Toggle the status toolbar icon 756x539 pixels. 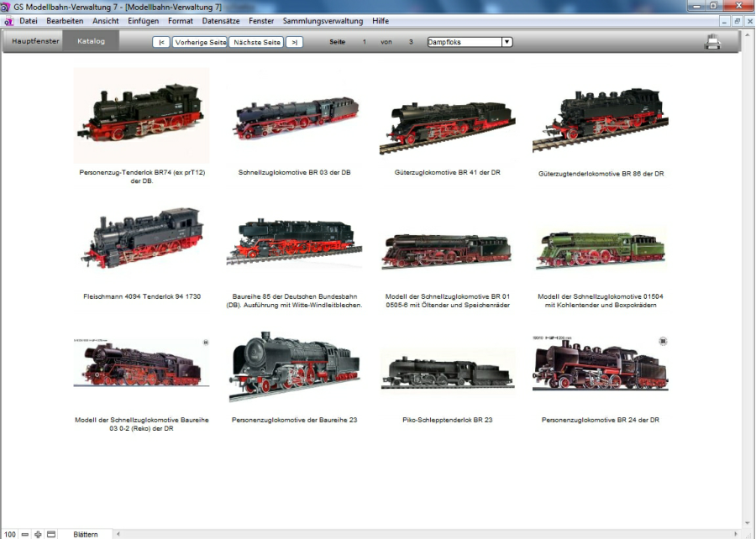click(51, 534)
